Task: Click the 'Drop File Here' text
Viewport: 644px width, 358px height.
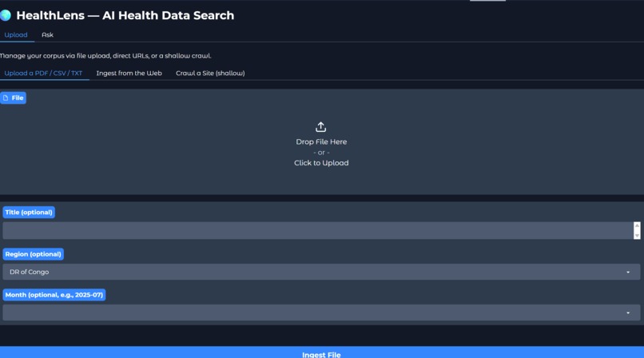Action: [321, 141]
